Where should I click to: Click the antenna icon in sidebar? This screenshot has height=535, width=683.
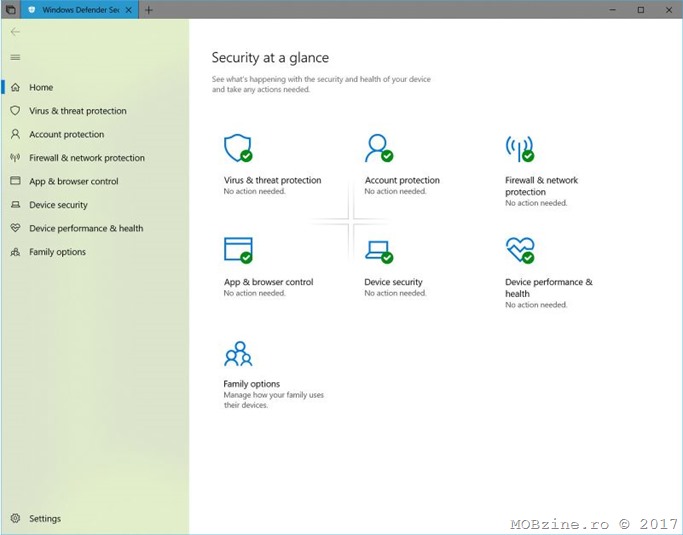(x=15, y=158)
